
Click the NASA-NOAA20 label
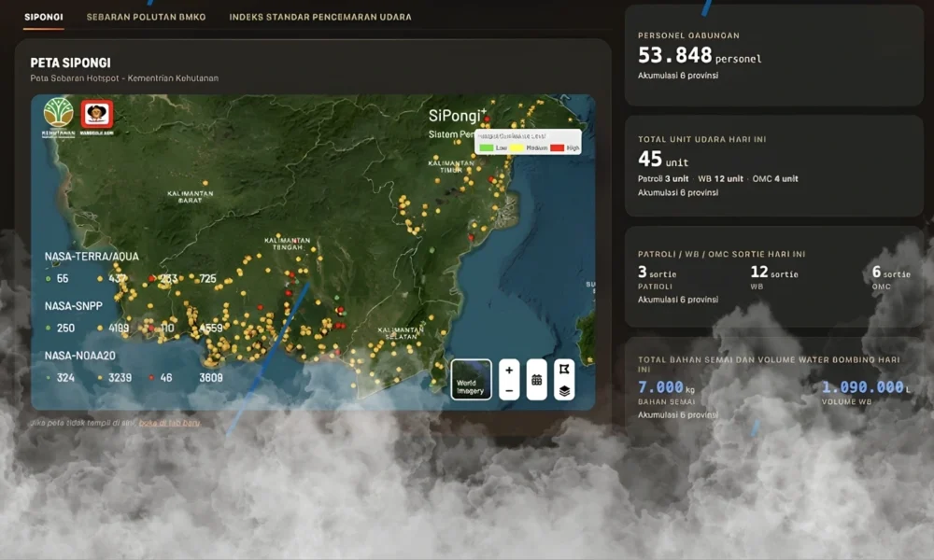79,356
